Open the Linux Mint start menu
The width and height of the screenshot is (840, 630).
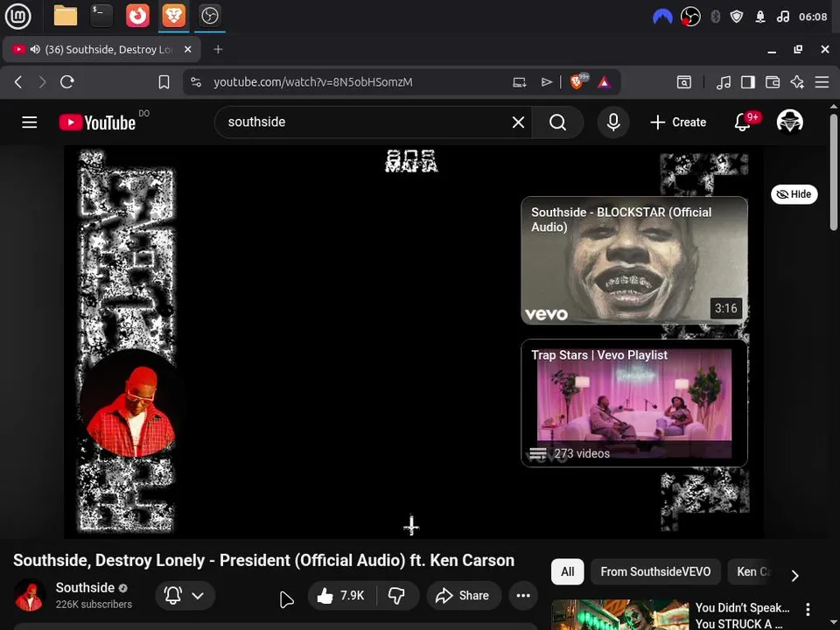click(17, 16)
